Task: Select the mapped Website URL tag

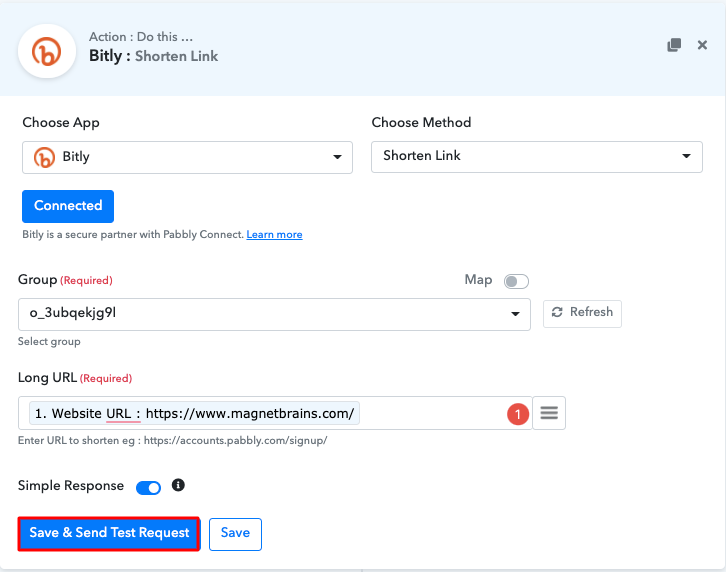Action: [194, 413]
